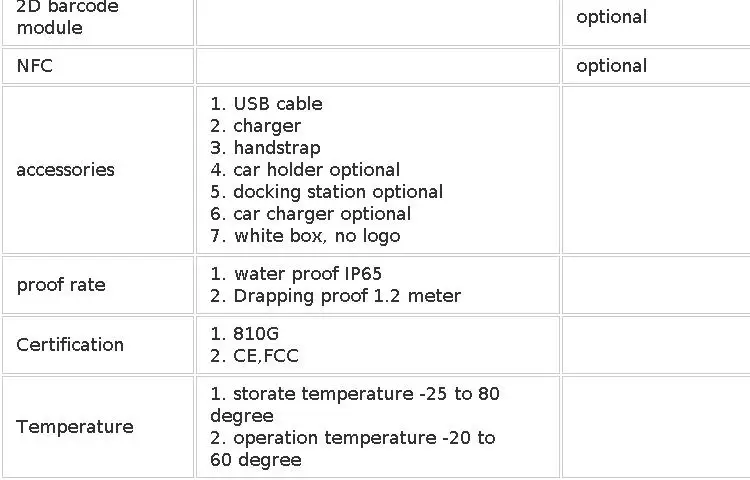Click the "white box, no logo" text
750x480 pixels.
point(305,236)
